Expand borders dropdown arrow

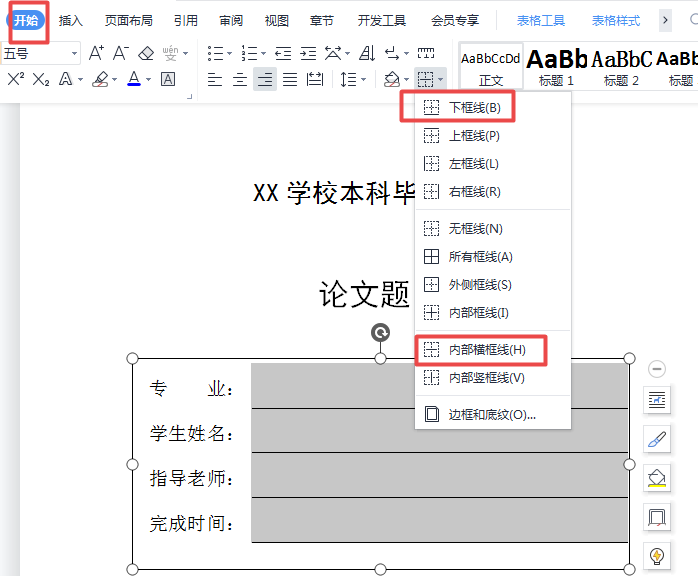[x=440, y=80]
